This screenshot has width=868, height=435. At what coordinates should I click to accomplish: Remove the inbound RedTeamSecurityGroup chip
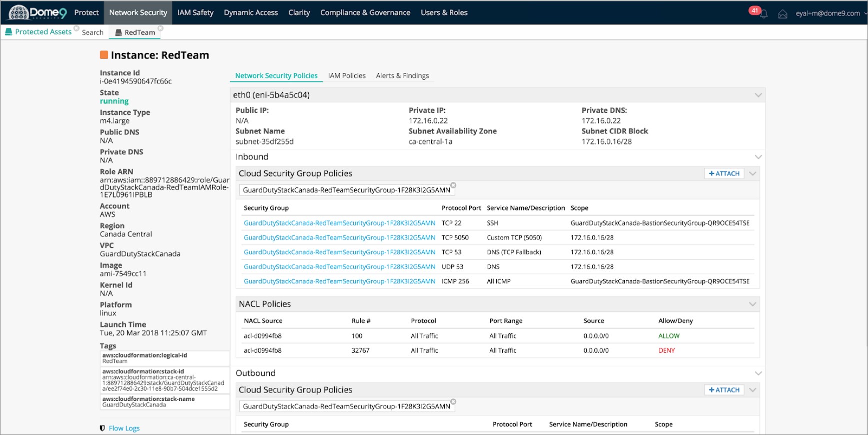453,185
